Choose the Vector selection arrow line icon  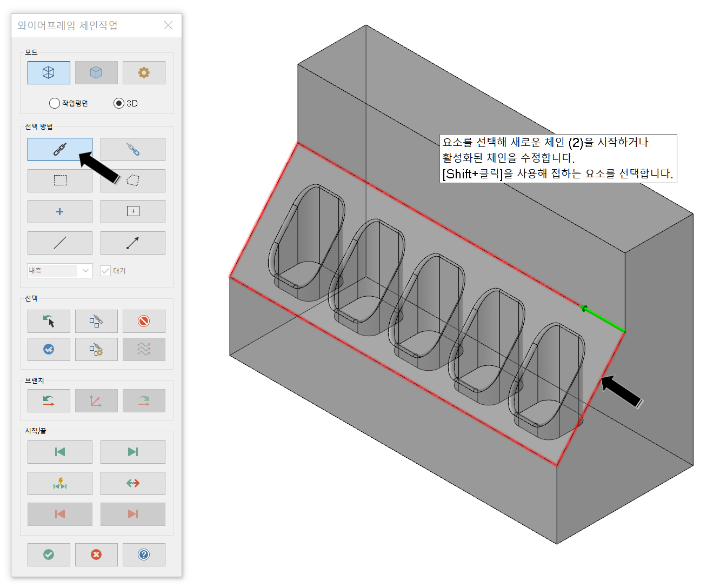pos(133,243)
